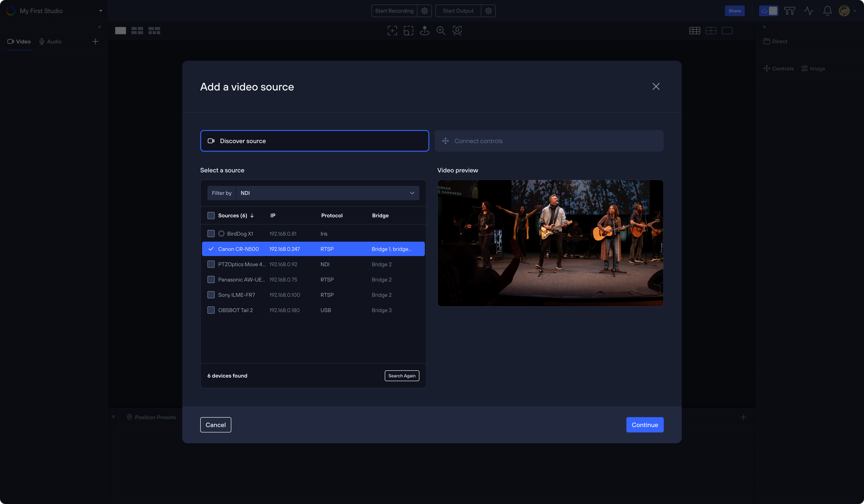This screenshot has height=504, width=864.
Task: Check the Panasonic AW-UE checkbox
Action: [x=211, y=279]
